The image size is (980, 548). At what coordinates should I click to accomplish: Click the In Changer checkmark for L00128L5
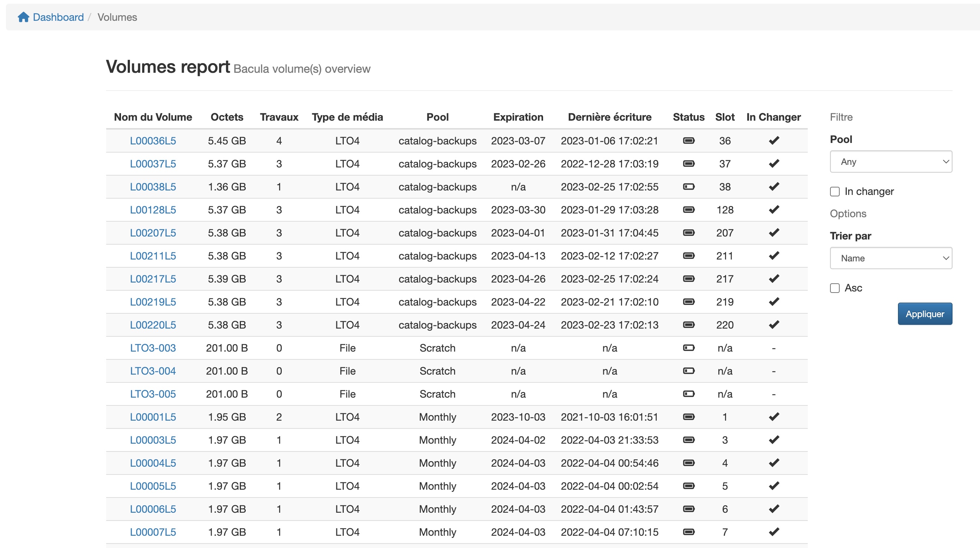774,210
